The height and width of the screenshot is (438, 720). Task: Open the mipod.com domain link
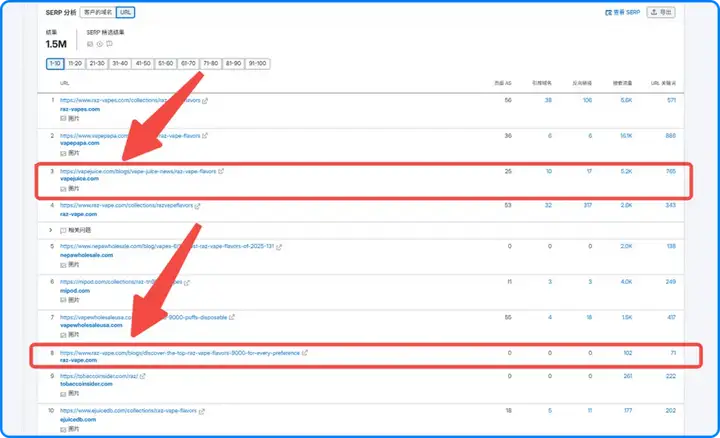(75, 291)
